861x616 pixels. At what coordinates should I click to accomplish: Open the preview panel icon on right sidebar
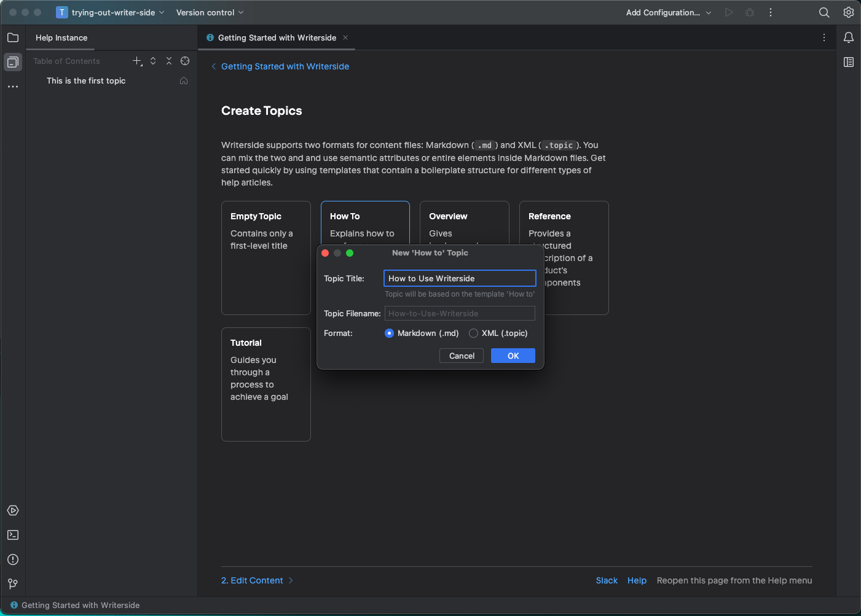click(849, 62)
